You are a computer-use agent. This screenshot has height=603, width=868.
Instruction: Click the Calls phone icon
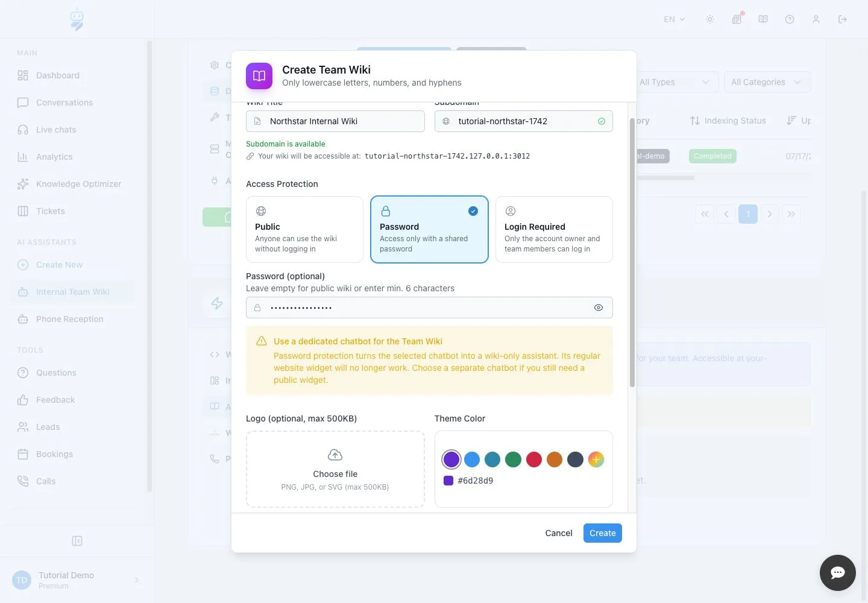[23, 481]
